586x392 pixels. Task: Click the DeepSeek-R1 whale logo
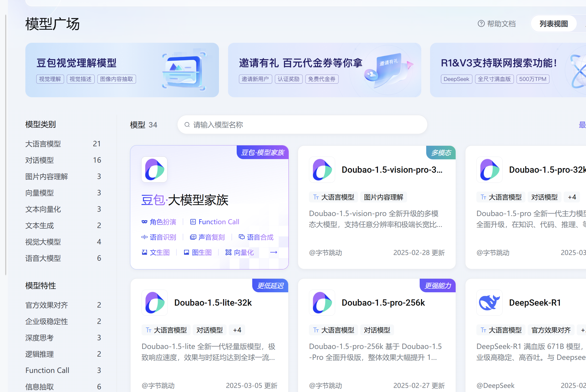[x=489, y=303]
